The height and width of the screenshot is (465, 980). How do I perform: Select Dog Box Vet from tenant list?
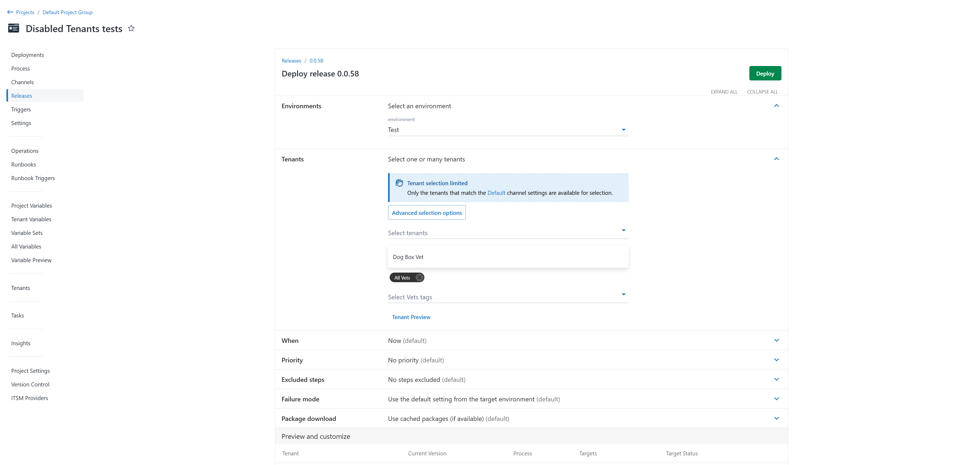point(408,257)
